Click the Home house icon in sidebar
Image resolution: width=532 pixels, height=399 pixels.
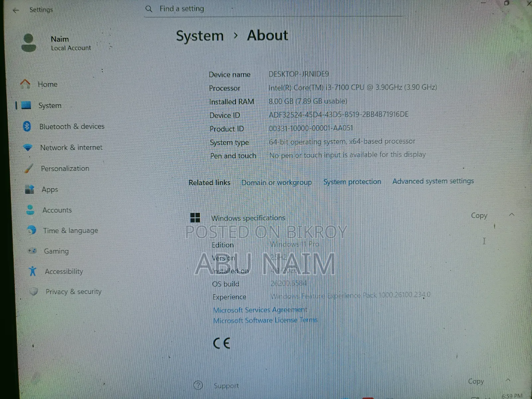[25, 84]
